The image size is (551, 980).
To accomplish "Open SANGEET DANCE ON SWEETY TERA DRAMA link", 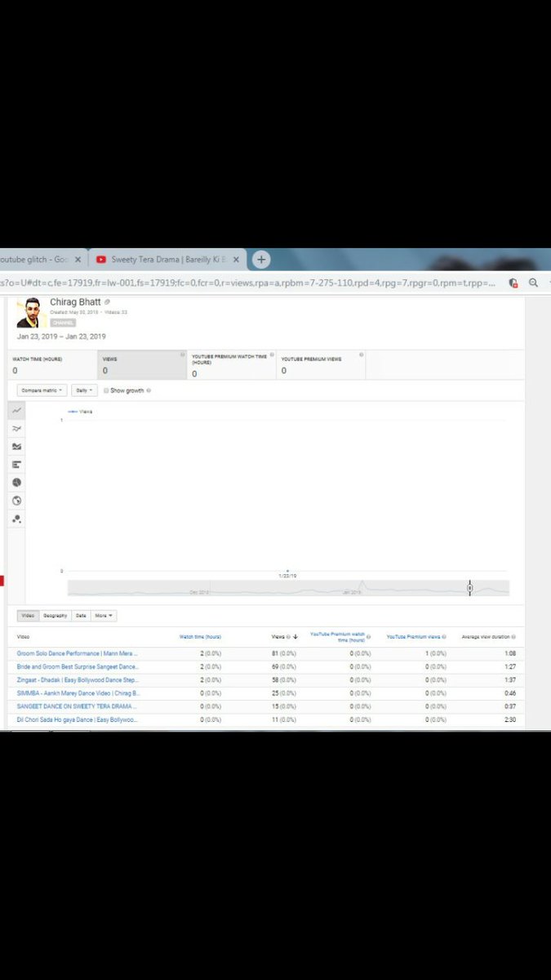I will (77, 706).
